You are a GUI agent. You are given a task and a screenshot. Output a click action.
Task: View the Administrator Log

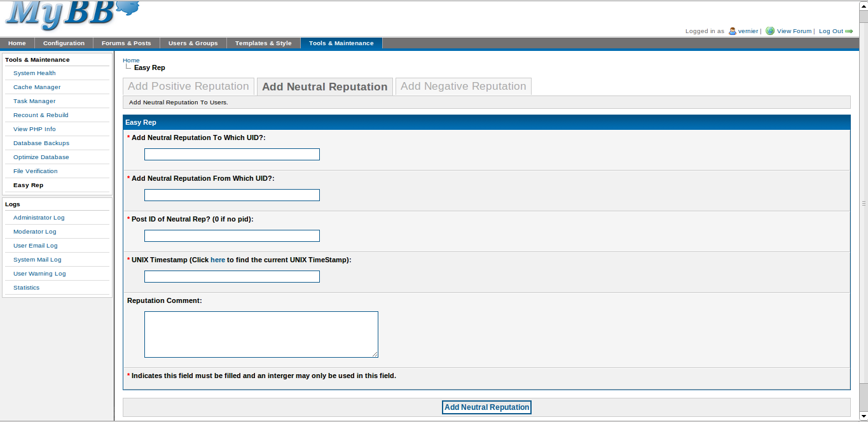[39, 218]
